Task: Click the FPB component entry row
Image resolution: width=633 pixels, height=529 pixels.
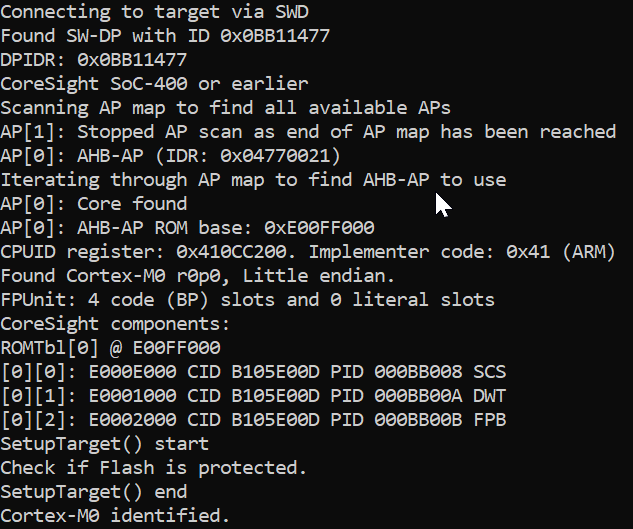Action: [x=253, y=420]
